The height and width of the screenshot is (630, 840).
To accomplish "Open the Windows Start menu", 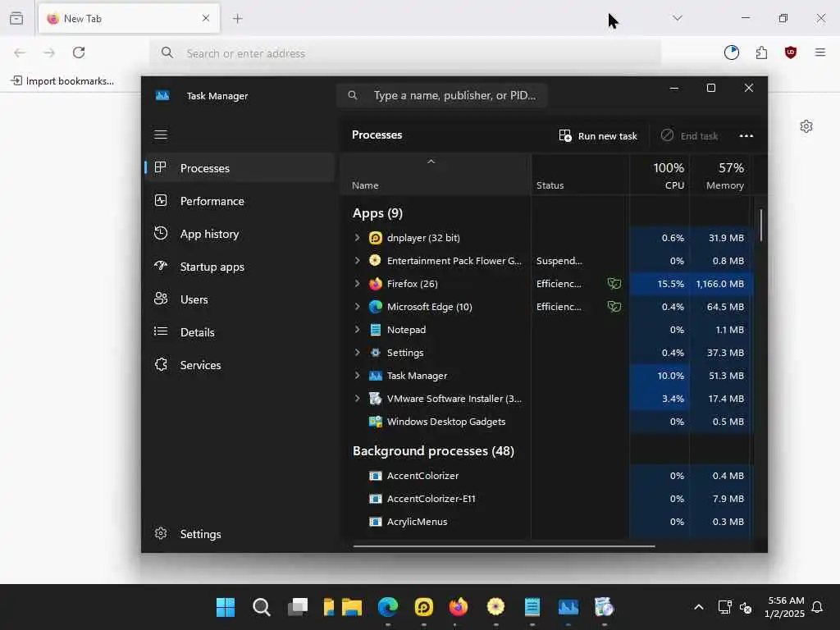I will [x=226, y=607].
